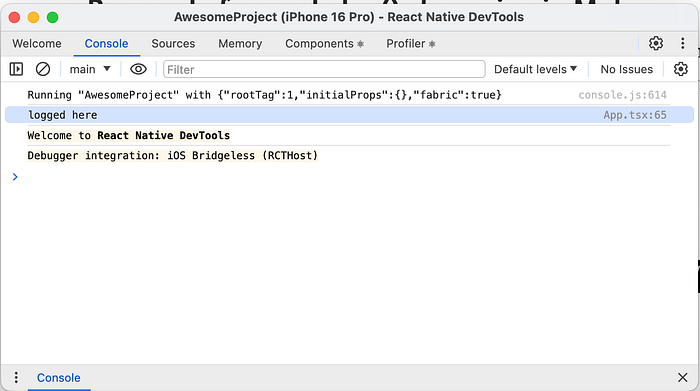Screen dimensions: 700x391
Task: Minimize the window with the yellow button
Action: pyautogui.click(x=33, y=17)
